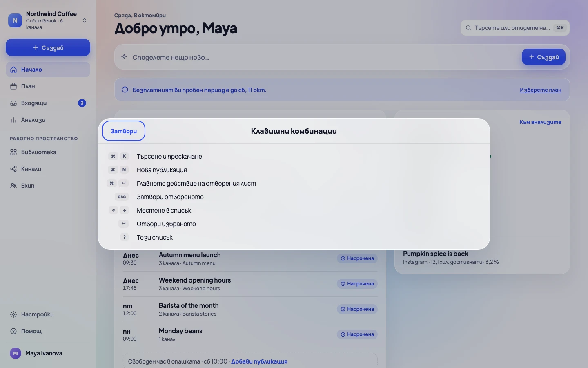Click the down arrow key in shortcuts list
The image size is (588, 368).
(124, 210)
